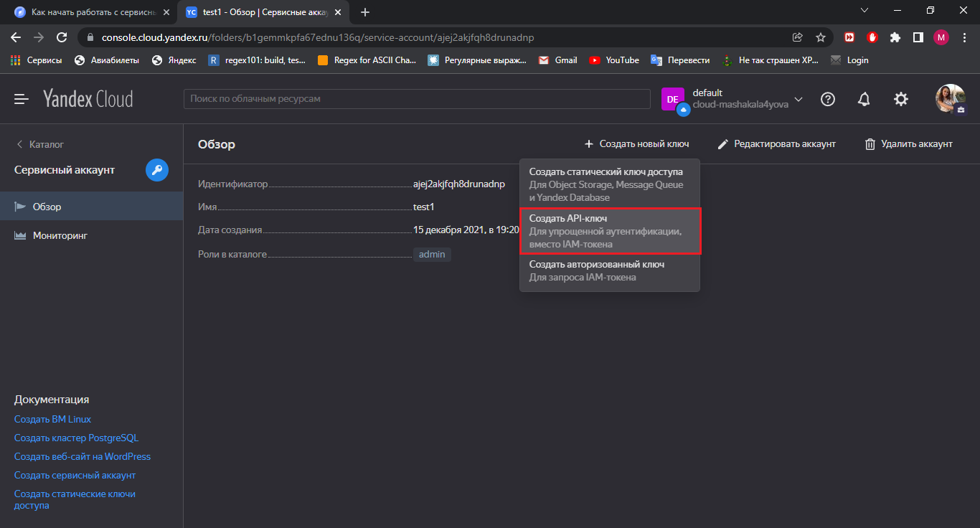Open a new browser tab
980x528 pixels.
coord(365,12)
